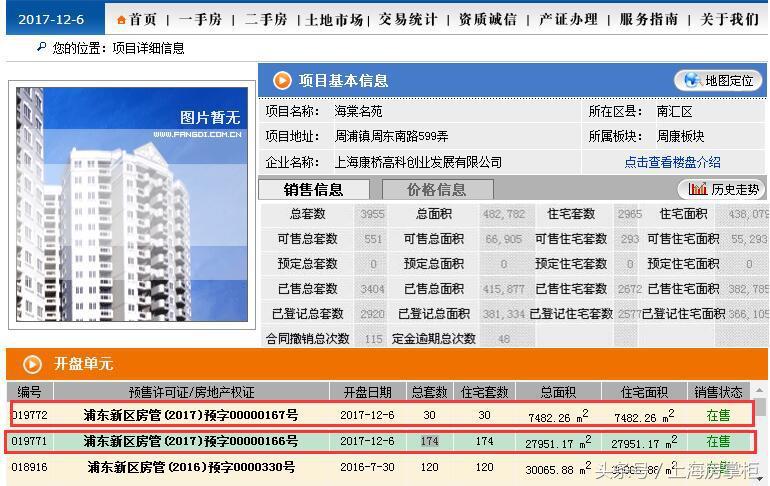This screenshot has width=770, height=486.
Task: Click the play icon beside 开盘单元
Action: tap(32, 364)
